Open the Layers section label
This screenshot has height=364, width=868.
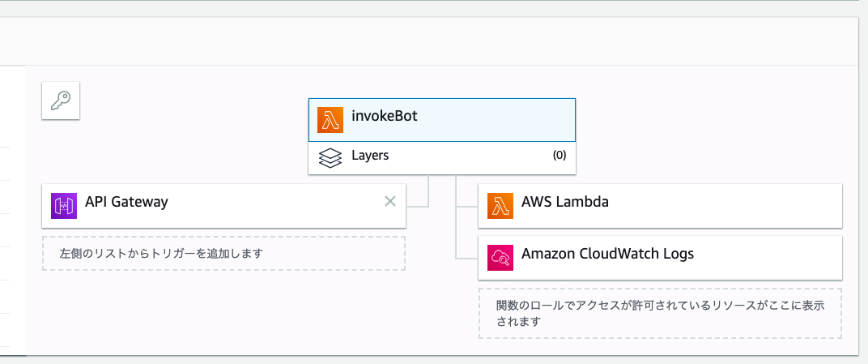tap(370, 156)
